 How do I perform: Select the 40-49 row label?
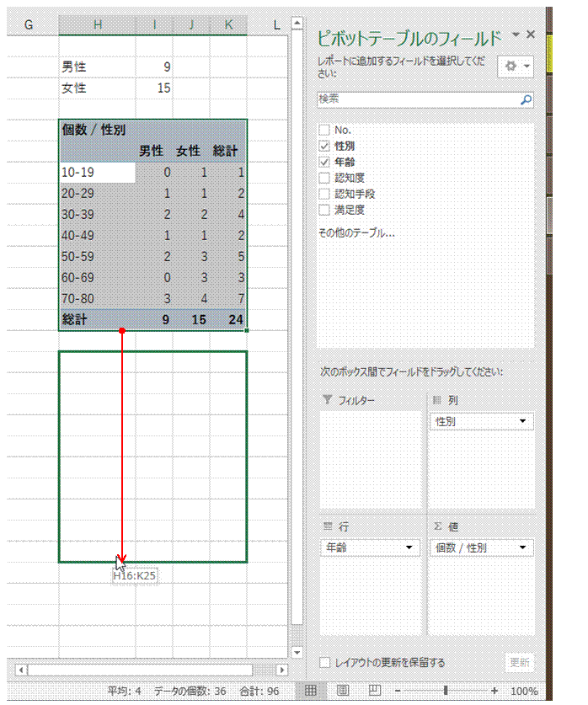(x=97, y=236)
